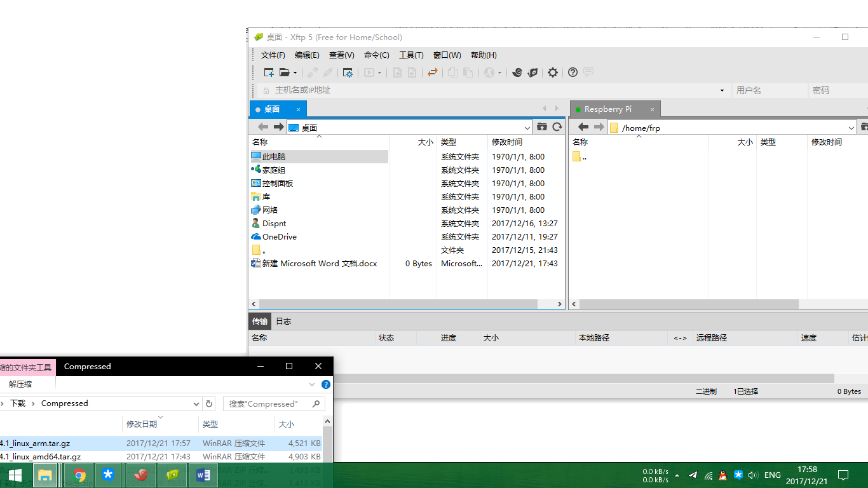The width and height of the screenshot is (868, 488).
Task: Open Google Chrome from the taskbar
Action: [x=79, y=475]
